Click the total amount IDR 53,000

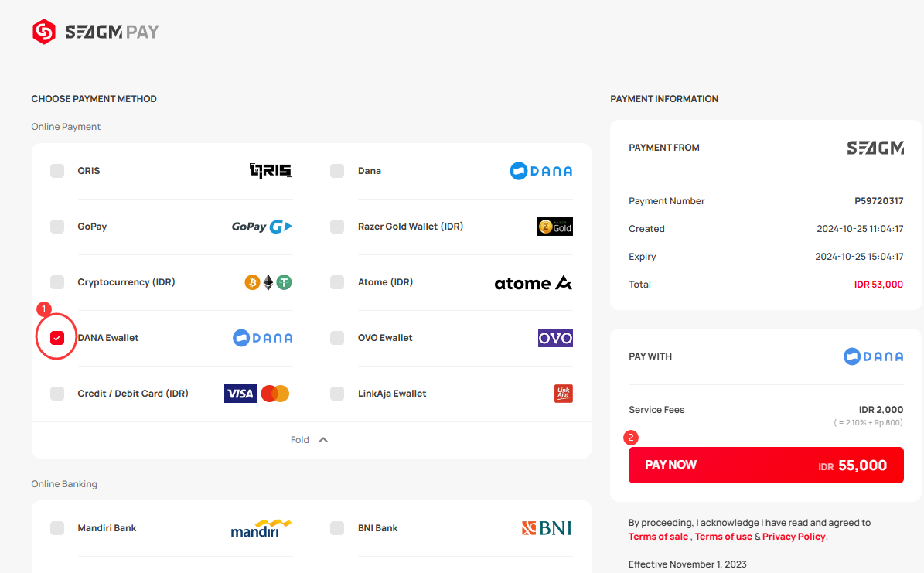[x=878, y=285]
